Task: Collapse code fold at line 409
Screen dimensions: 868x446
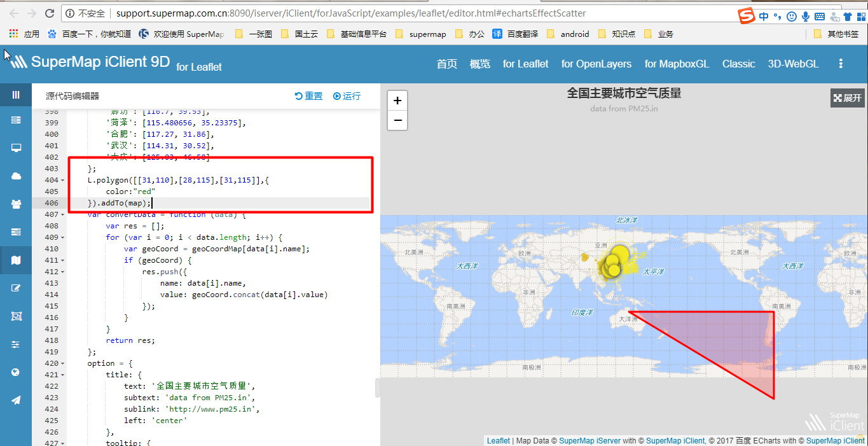Action: pyautogui.click(x=62, y=238)
